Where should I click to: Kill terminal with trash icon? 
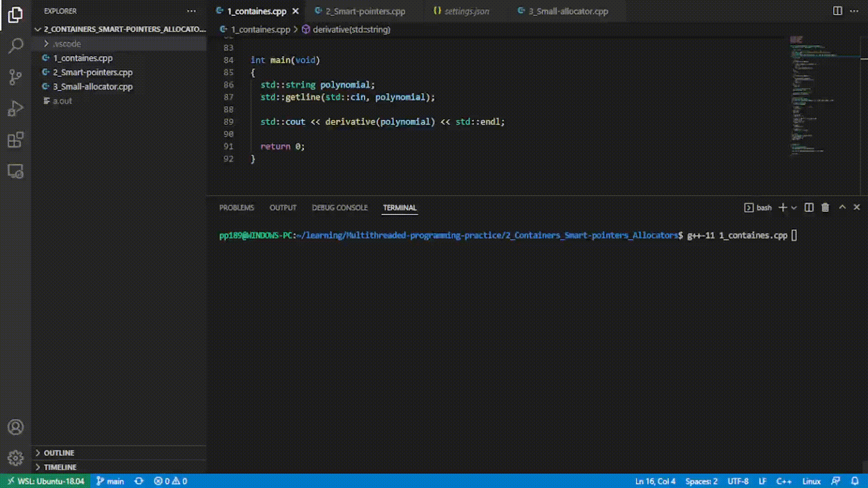pyautogui.click(x=825, y=207)
